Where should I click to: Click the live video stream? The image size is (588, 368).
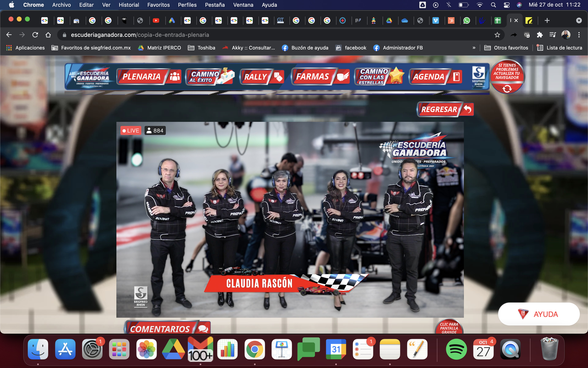[x=290, y=220]
